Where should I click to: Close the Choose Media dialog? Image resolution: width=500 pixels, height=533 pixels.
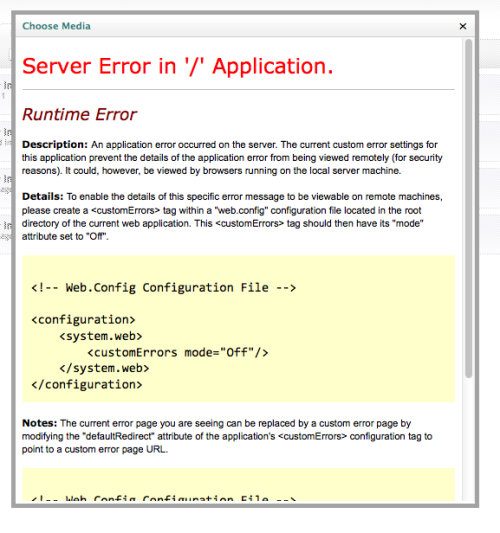pyautogui.click(x=463, y=26)
